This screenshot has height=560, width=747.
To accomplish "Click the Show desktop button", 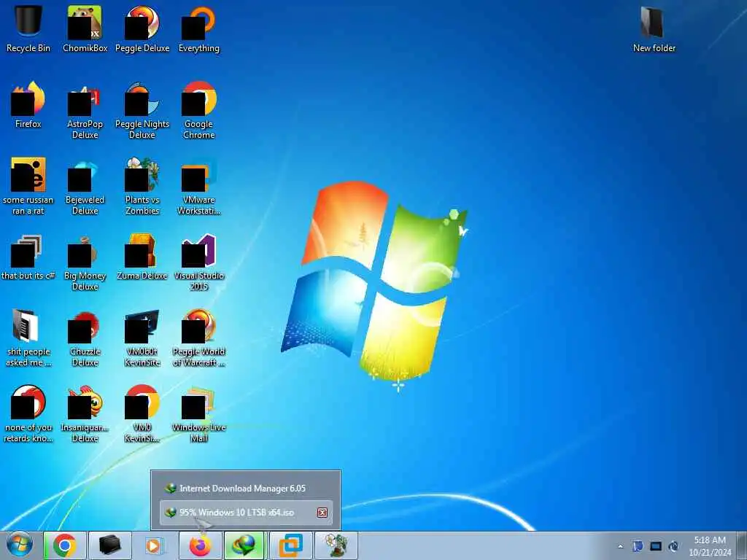I will 742,545.
